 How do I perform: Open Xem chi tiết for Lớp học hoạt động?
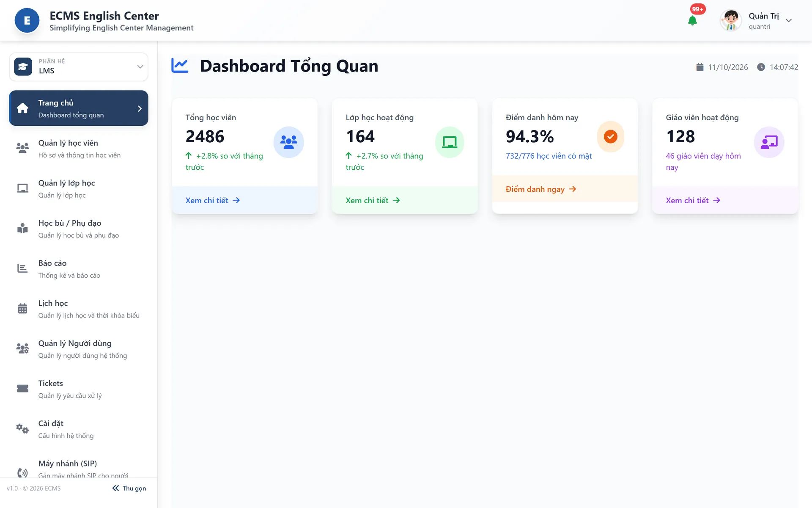(373, 200)
